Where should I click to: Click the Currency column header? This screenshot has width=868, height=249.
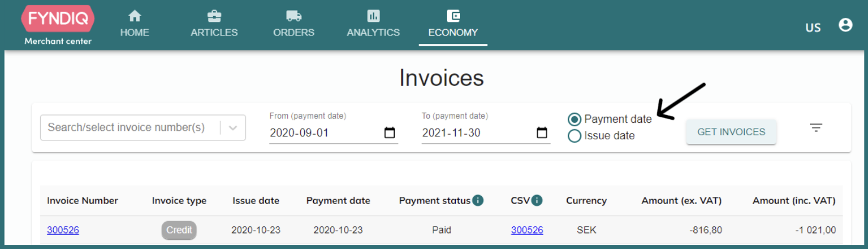[586, 200]
